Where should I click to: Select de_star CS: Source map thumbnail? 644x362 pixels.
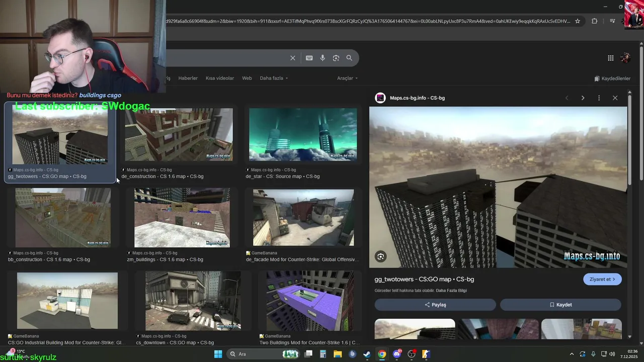(303, 134)
